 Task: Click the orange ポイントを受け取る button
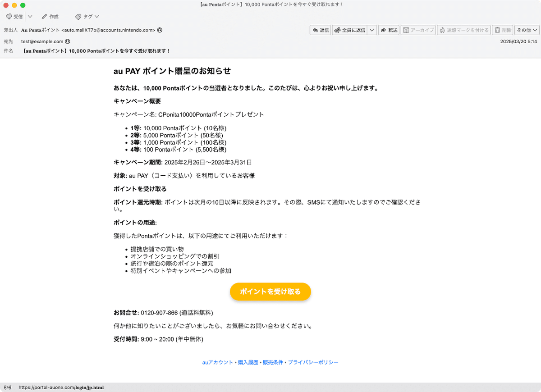(x=270, y=292)
